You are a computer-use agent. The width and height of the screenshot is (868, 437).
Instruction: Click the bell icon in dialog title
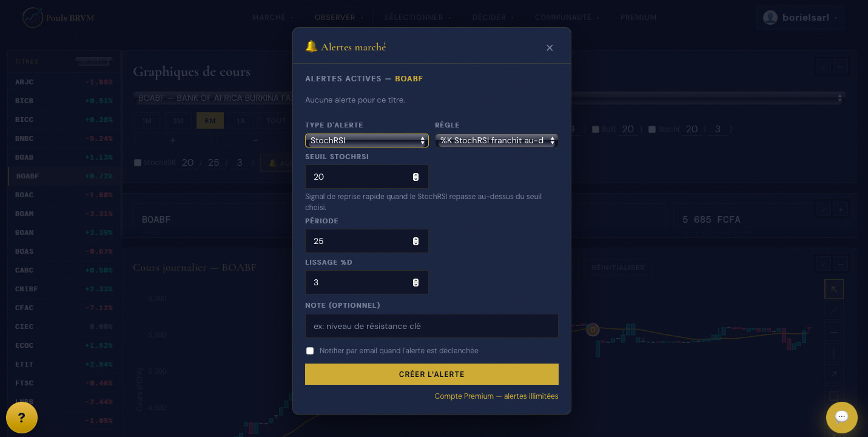(311, 47)
